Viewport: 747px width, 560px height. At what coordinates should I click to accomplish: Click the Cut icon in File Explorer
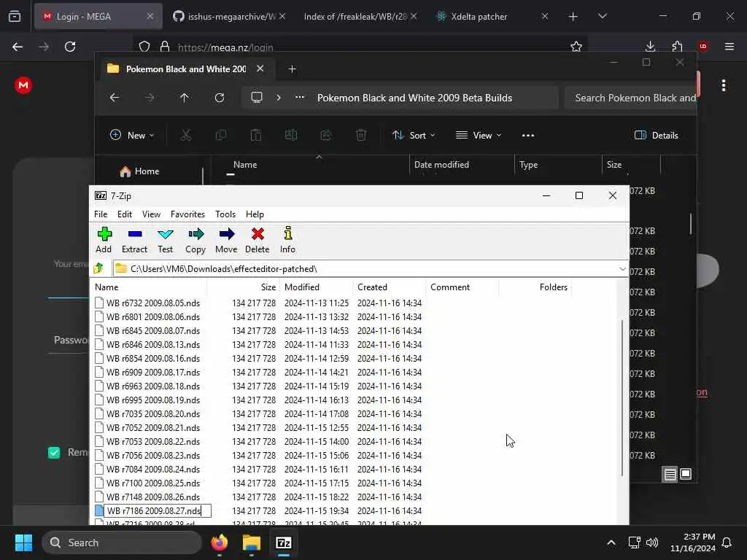click(x=186, y=135)
